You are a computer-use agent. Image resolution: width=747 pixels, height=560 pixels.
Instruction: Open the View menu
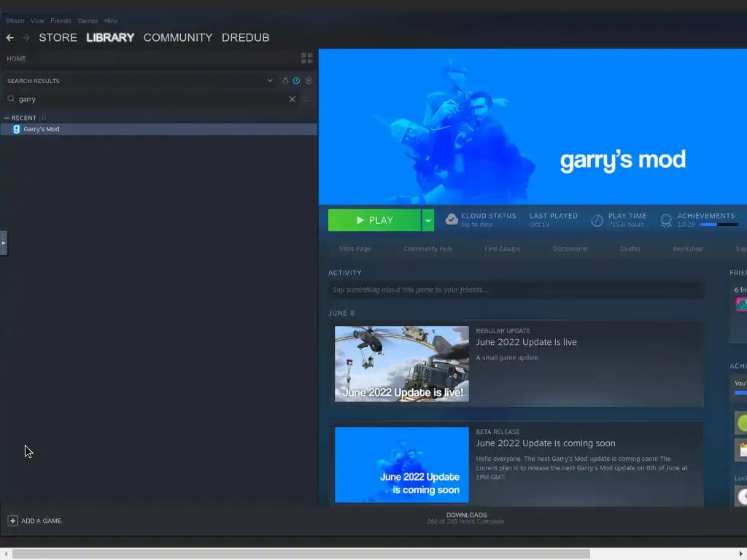point(37,21)
